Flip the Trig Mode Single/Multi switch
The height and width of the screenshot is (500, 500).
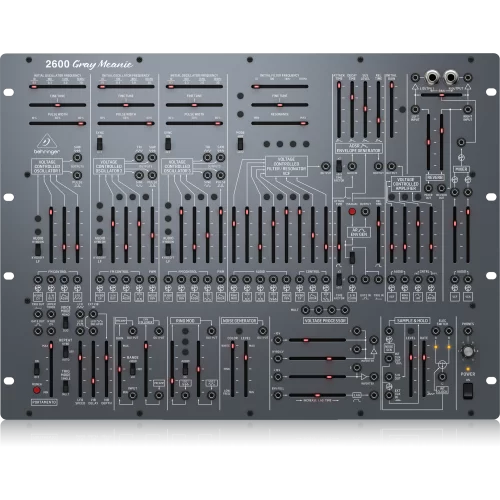66,386
